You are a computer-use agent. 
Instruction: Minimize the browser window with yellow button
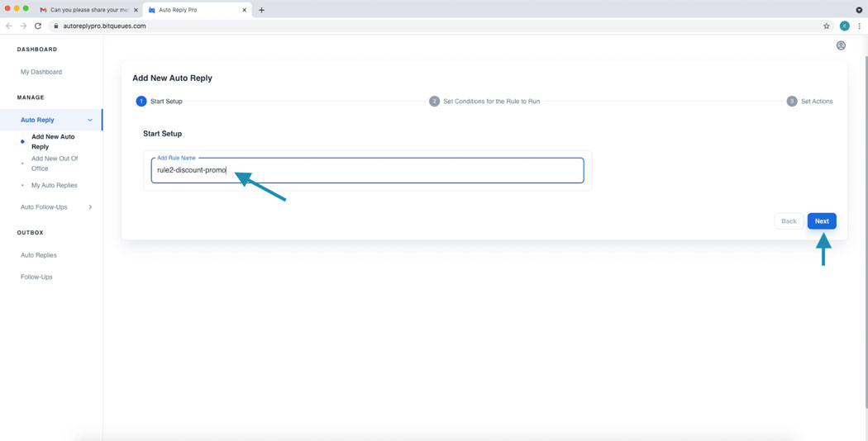click(17, 8)
